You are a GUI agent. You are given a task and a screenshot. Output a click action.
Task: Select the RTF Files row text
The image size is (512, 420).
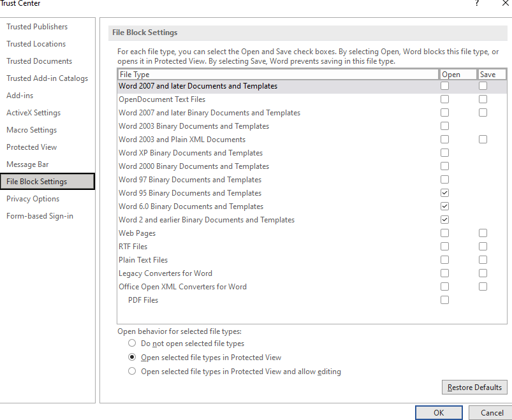coord(133,247)
